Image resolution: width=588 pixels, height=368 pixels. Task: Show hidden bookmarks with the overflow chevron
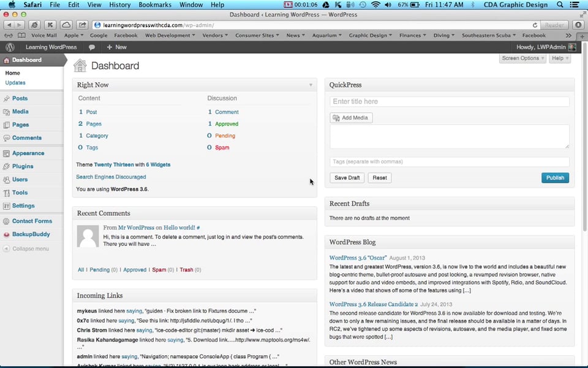coord(568,36)
